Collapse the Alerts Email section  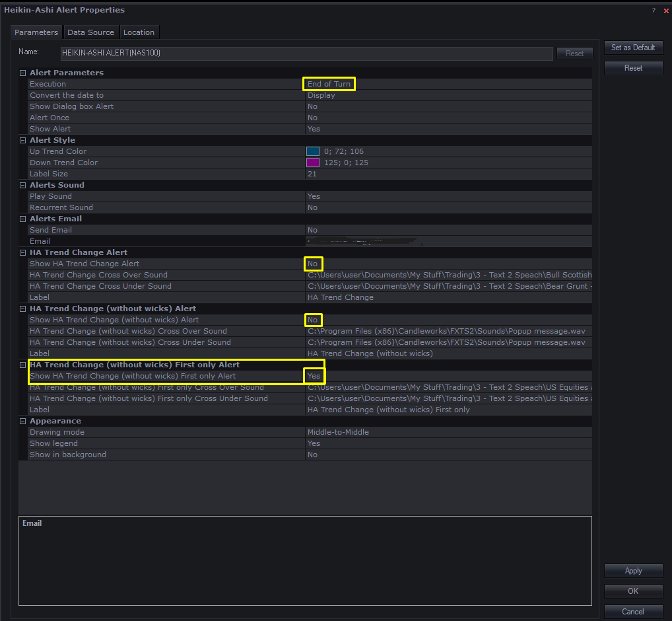click(x=22, y=219)
